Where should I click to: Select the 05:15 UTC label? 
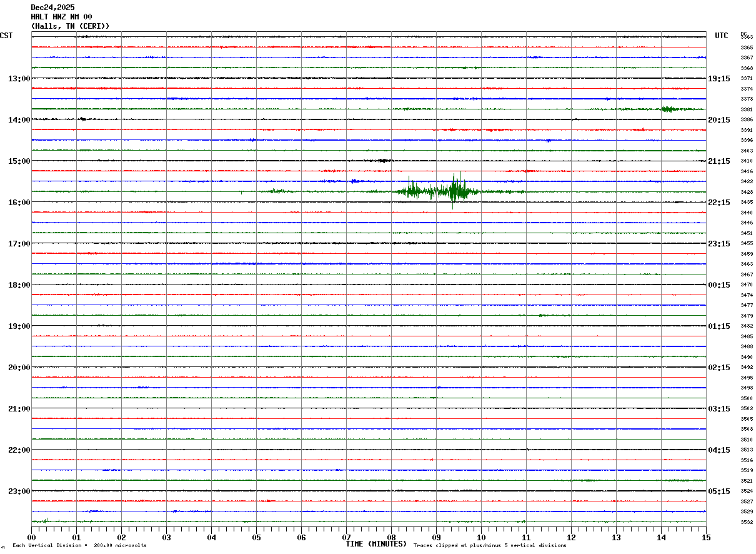click(x=719, y=491)
